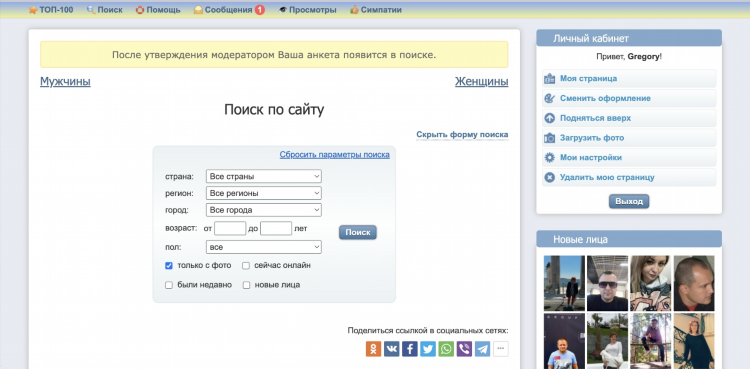Share link via Telegram icon
The height and width of the screenshot is (369, 750).
point(483,349)
